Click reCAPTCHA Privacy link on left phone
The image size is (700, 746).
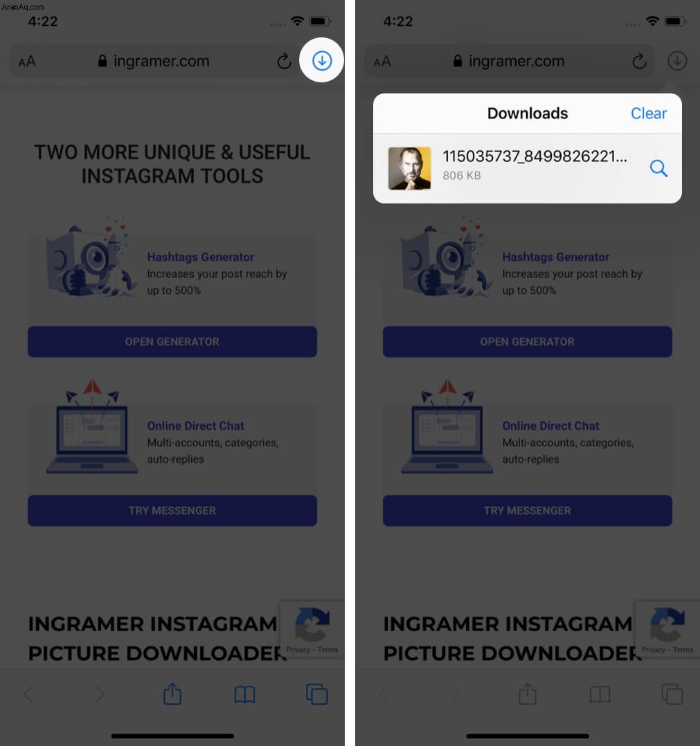pos(298,649)
